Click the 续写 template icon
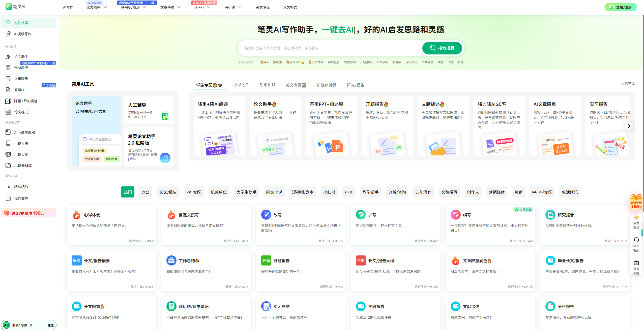This screenshot has width=644, height=330. coord(456,215)
